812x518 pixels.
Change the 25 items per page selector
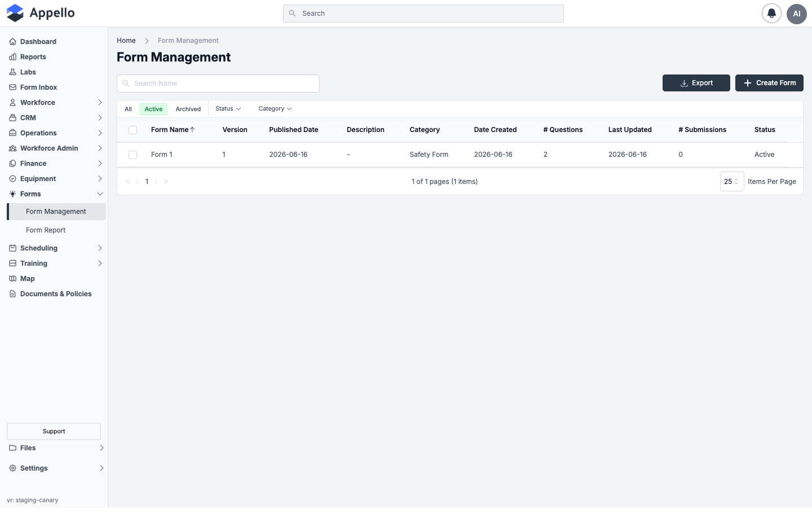pyautogui.click(x=732, y=182)
